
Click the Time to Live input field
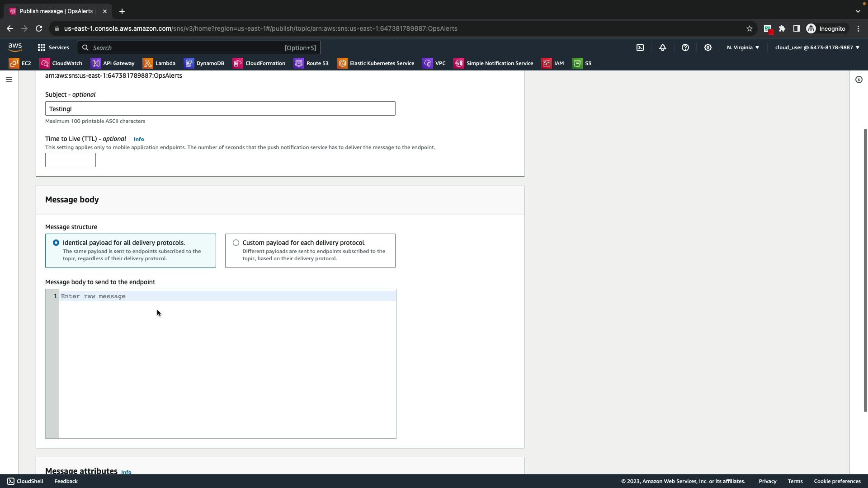tap(71, 160)
